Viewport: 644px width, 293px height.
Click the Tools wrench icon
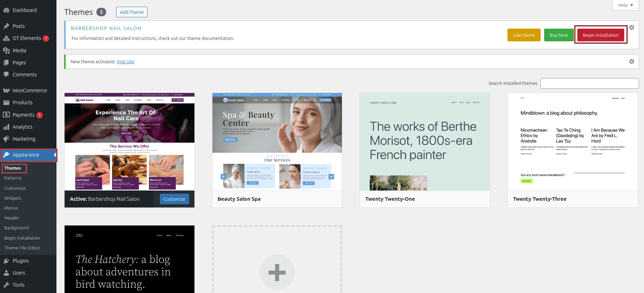pos(6,285)
